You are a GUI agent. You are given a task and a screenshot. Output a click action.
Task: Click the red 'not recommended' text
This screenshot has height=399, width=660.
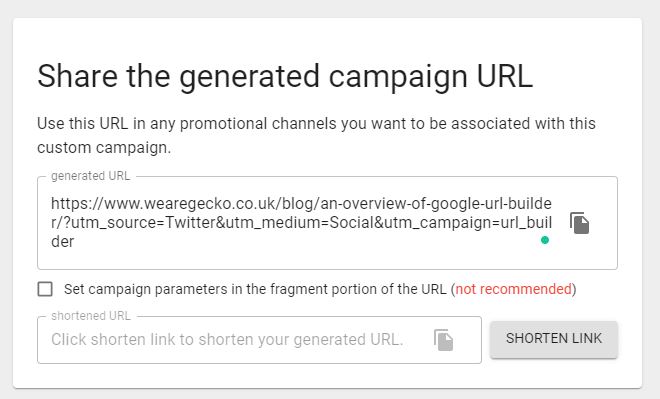pyautogui.click(x=514, y=289)
